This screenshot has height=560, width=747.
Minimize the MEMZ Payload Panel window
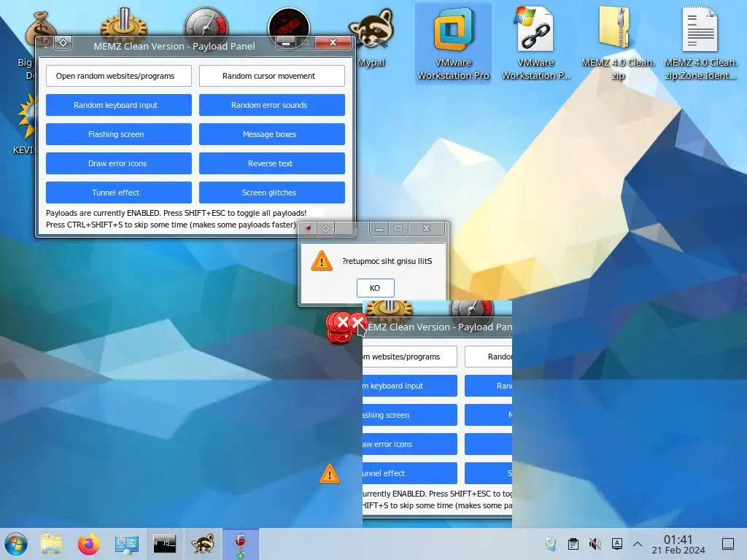[x=286, y=43]
